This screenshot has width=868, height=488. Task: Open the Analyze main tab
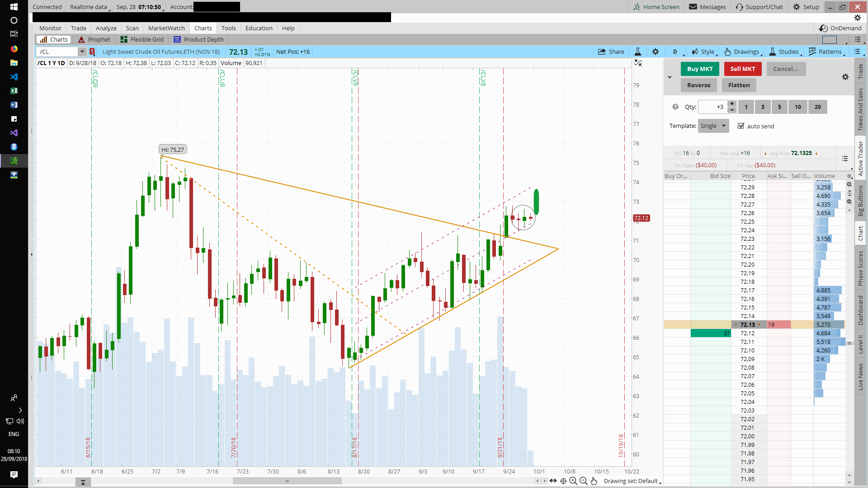[106, 28]
